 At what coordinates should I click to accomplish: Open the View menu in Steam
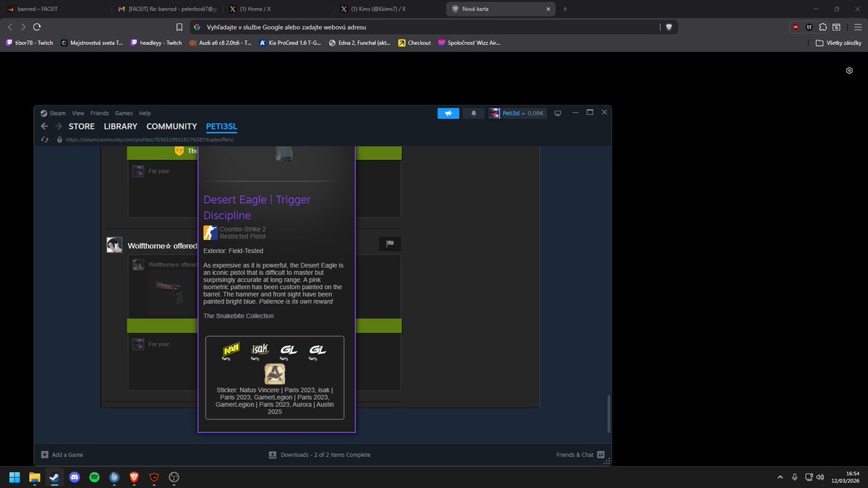pos(78,113)
